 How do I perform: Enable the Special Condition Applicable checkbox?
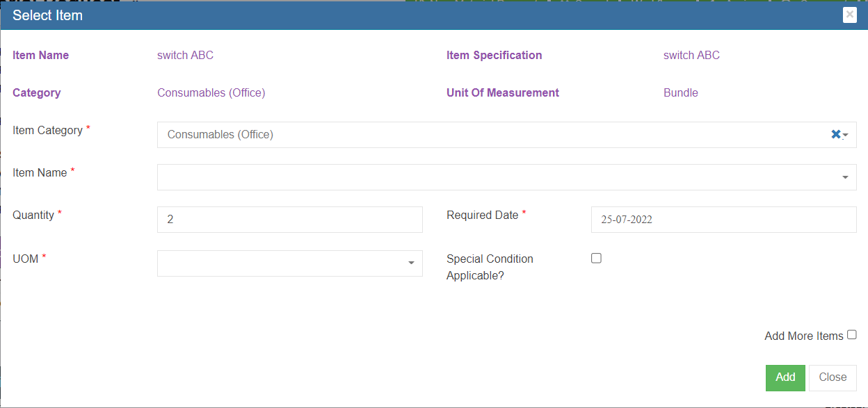tap(596, 258)
